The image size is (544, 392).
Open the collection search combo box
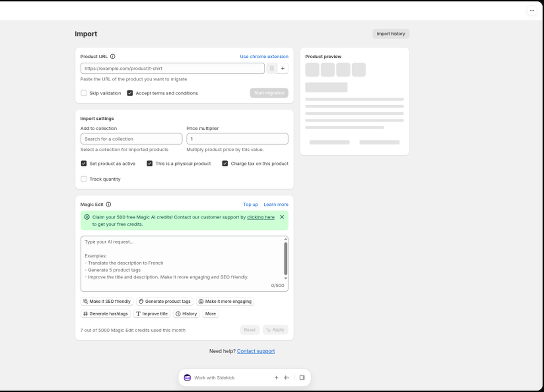click(x=131, y=139)
